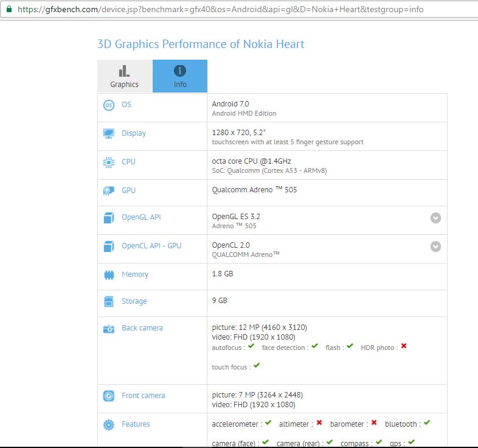The image size is (478, 448).
Task: Click the octa core CPU @1.4GHz text
Action: click(252, 161)
